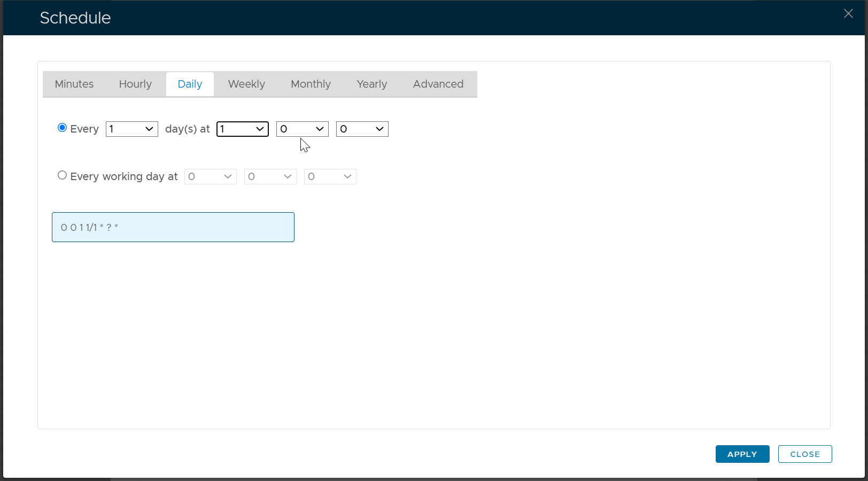Open the Monthly schedule tab

(x=311, y=84)
